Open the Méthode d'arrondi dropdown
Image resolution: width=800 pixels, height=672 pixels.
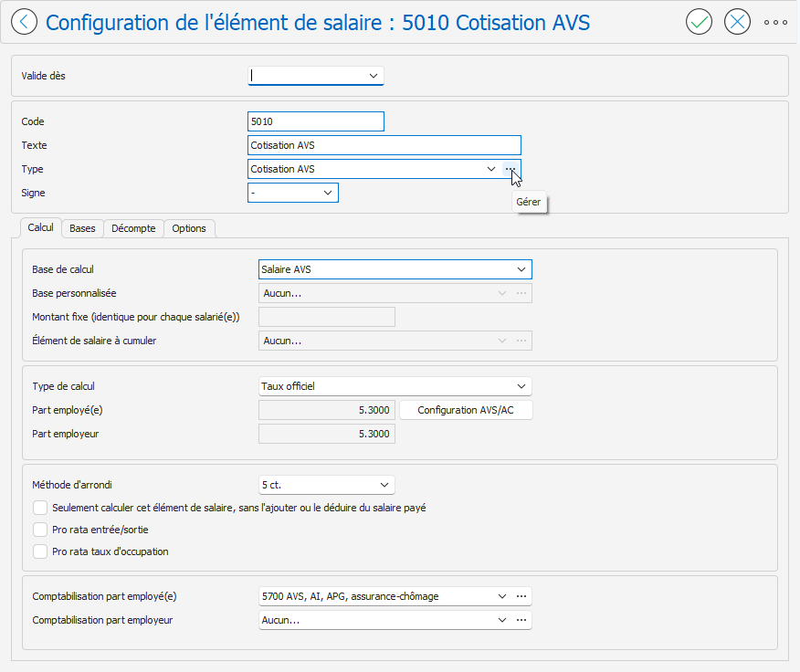[384, 485]
